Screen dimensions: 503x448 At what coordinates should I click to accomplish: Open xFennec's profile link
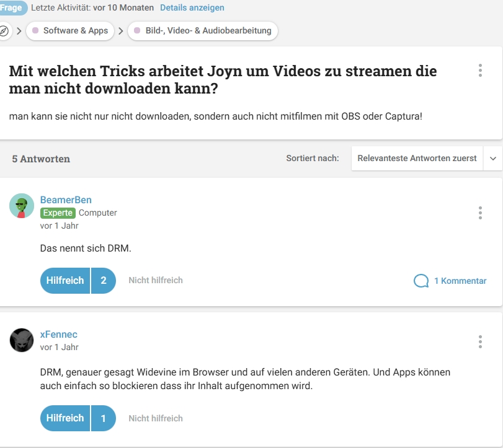[58, 334]
